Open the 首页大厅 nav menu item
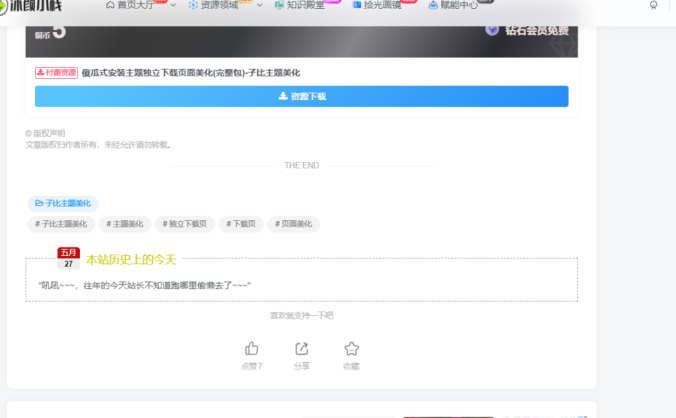The width and height of the screenshot is (676, 418). pos(135,5)
